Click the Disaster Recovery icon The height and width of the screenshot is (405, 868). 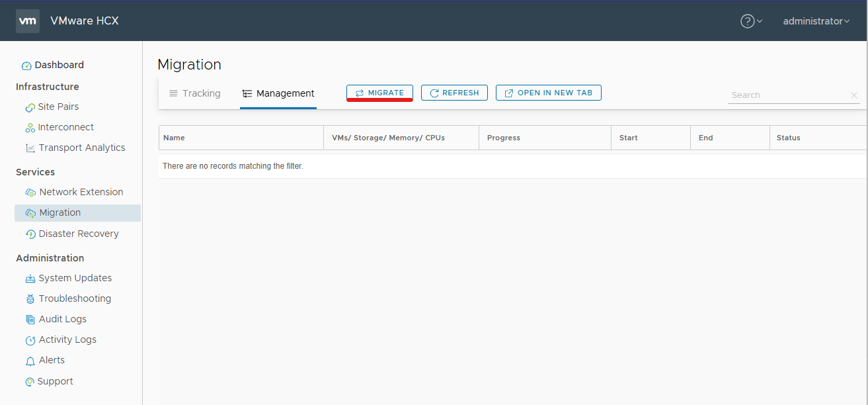(30, 234)
